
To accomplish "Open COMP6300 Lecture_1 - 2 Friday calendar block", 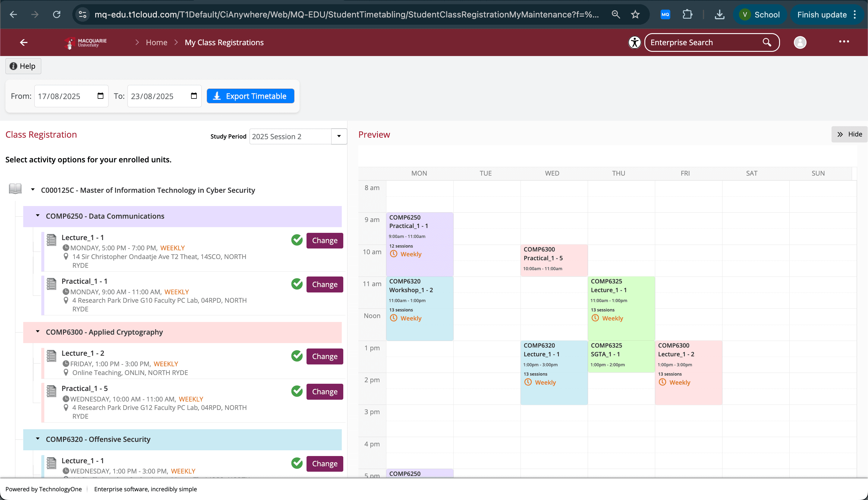I will coord(688,373).
